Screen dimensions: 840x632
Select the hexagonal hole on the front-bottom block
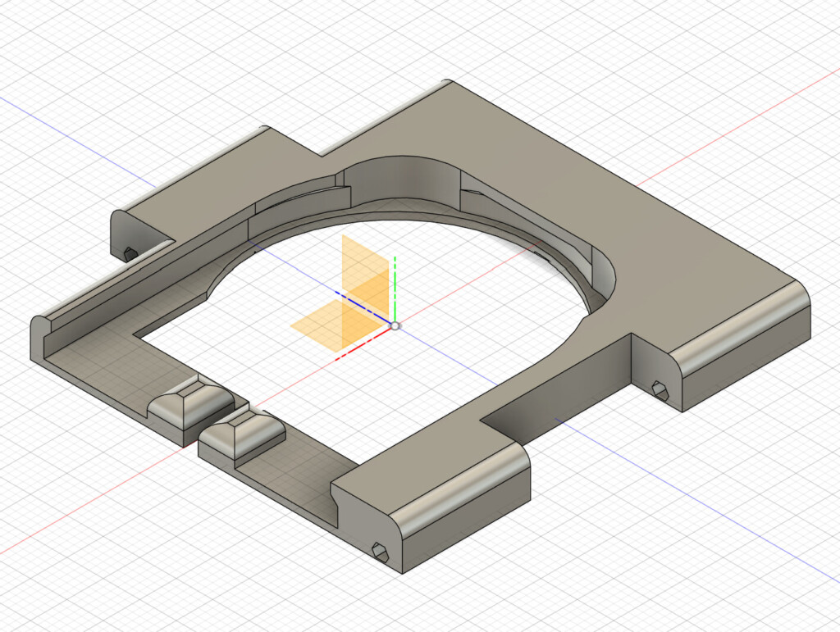pyautogui.click(x=381, y=551)
